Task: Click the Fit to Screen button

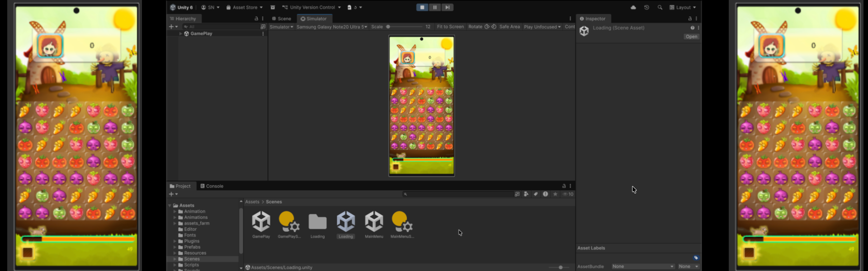Action: tap(450, 27)
